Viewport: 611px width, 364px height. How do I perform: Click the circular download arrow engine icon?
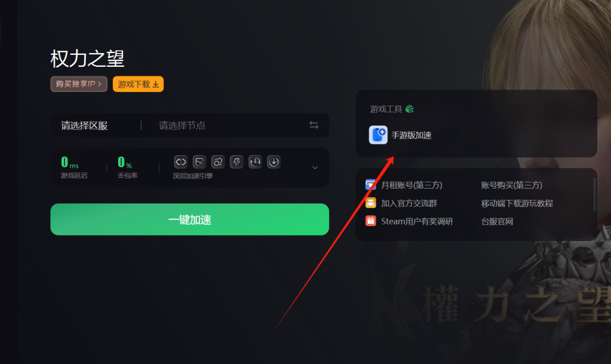pos(273,162)
